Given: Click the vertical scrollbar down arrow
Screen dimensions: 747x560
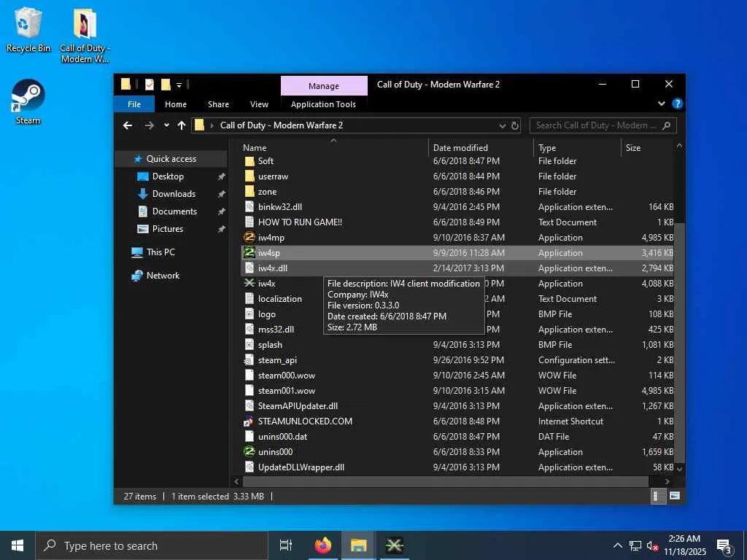Looking at the screenshot, I should [x=679, y=469].
